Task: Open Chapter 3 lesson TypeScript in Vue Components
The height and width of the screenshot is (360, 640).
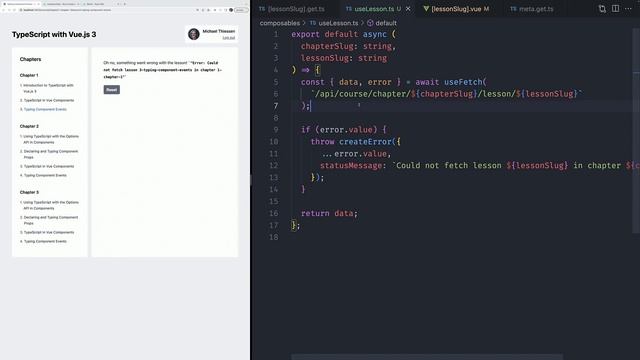Action: pyautogui.click(x=47, y=233)
